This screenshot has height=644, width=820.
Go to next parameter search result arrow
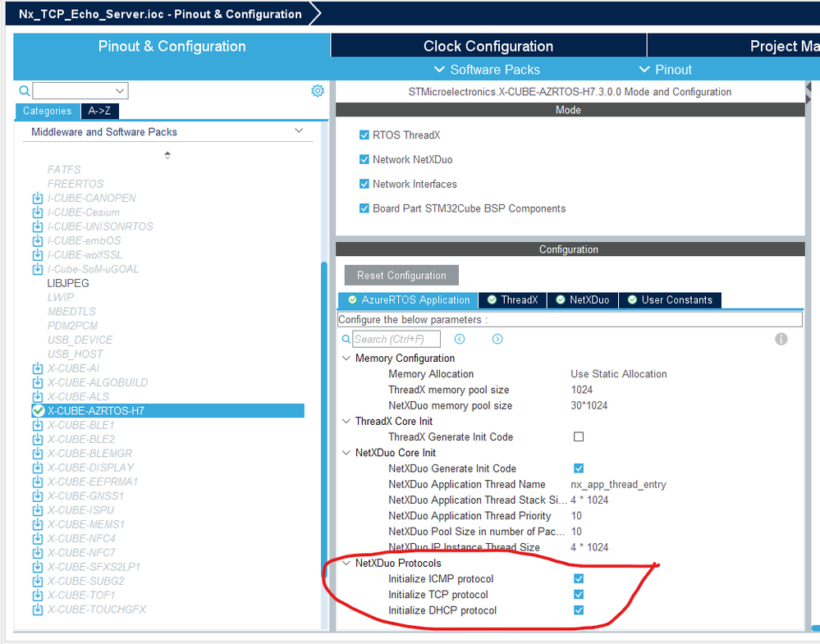[x=497, y=340]
